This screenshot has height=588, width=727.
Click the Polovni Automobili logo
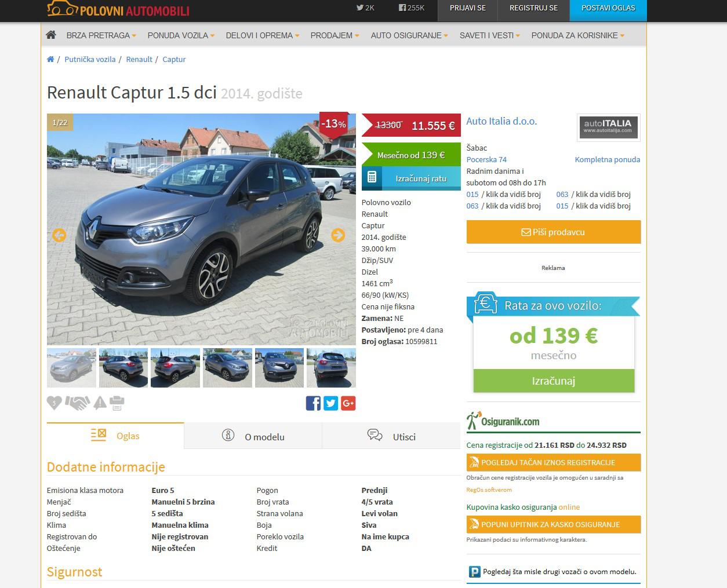pos(118,9)
